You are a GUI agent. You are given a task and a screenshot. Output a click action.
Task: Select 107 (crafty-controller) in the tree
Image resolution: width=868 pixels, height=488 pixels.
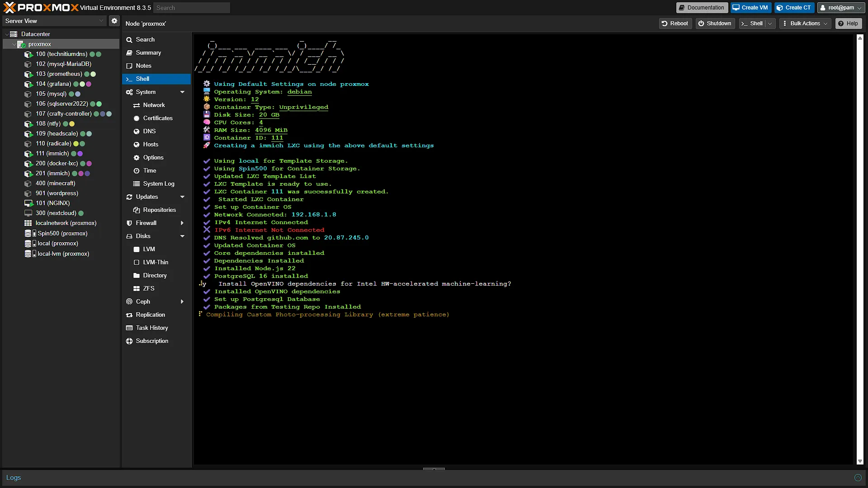point(61,114)
